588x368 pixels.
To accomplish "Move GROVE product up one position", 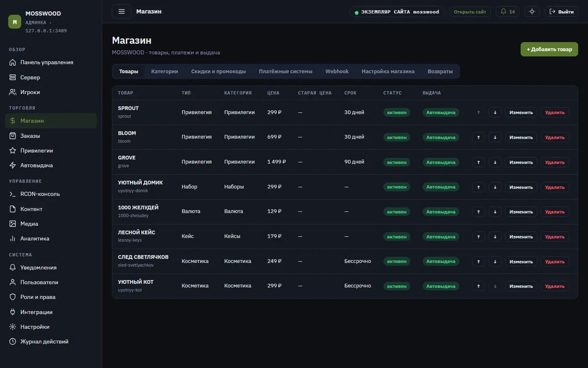I will tap(478, 162).
